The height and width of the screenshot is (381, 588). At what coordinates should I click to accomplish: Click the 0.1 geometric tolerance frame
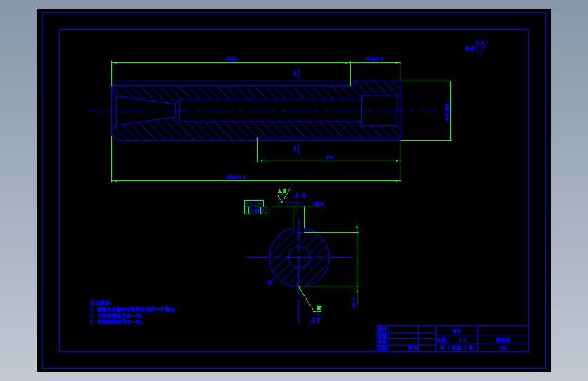pos(254,203)
